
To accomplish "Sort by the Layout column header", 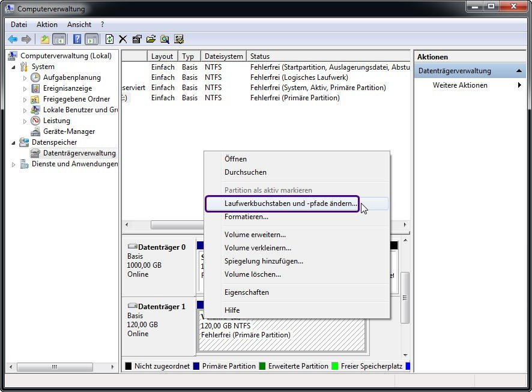I will (x=163, y=56).
